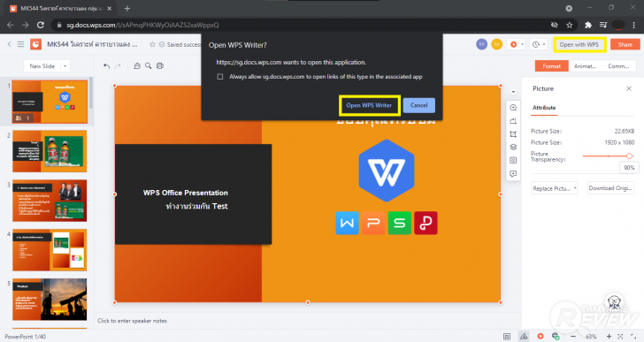Click the format painter icon beside redo
The height and width of the screenshot is (342, 644).
[x=137, y=66]
